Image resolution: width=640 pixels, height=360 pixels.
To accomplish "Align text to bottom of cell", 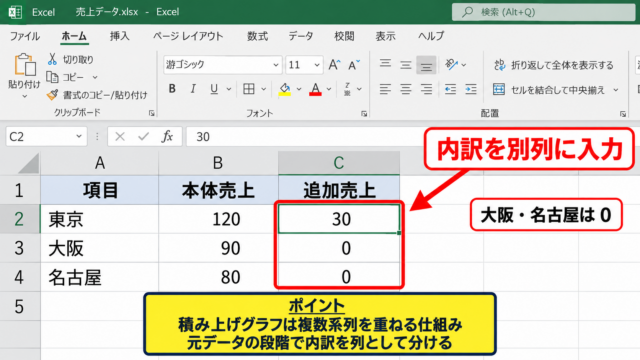I will (426, 65).
